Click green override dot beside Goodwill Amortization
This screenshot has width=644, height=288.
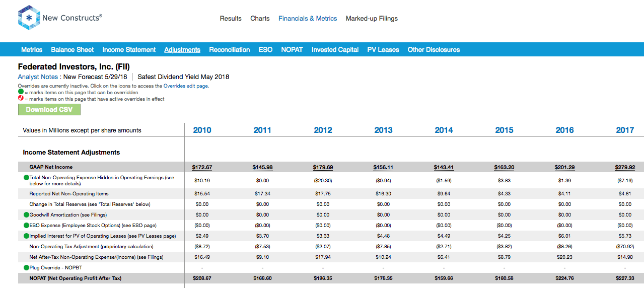click(26, 215)
